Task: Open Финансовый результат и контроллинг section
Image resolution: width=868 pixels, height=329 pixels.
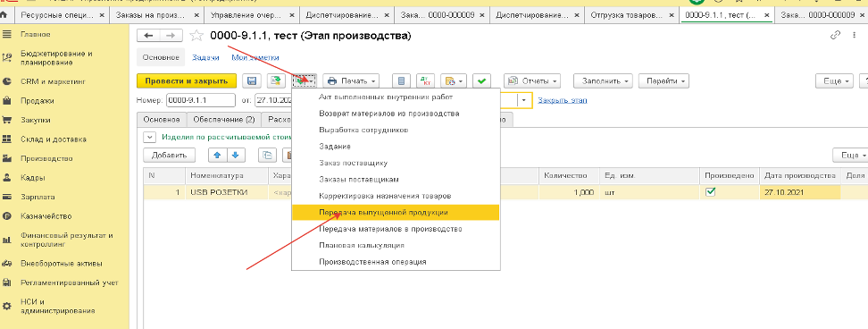Action: click(x=66, y=240)
